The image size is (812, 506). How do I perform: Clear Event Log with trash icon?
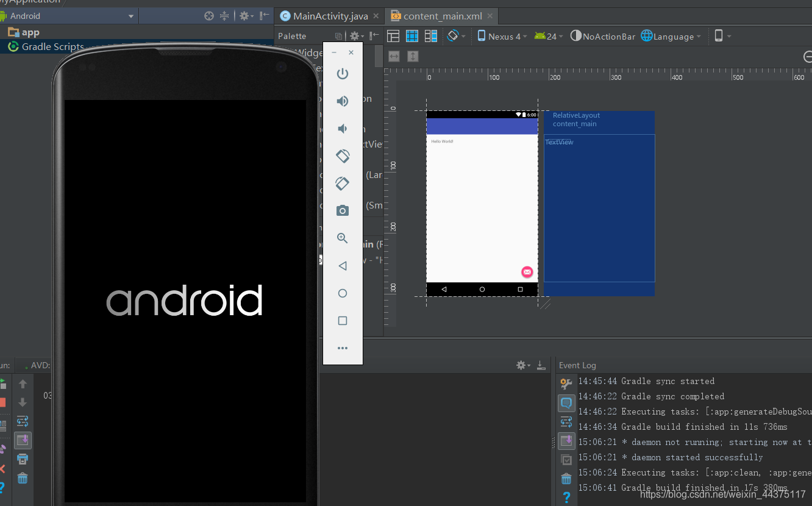pyautogui.click(x=566, y=479)
